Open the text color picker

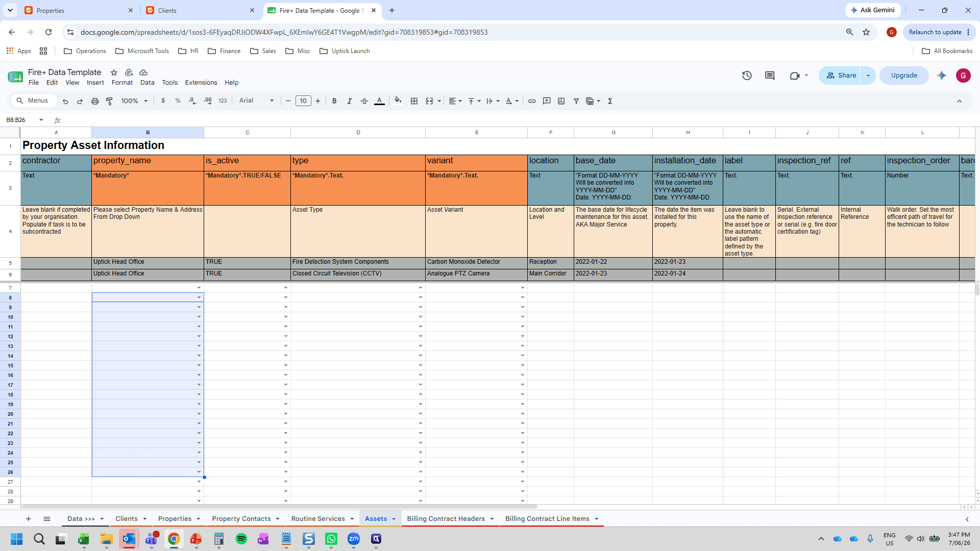379,101
